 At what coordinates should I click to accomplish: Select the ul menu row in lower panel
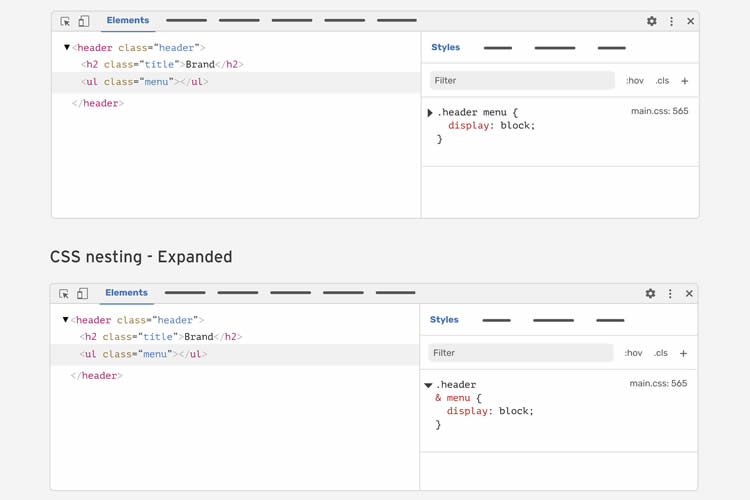[x=235, y=354]
